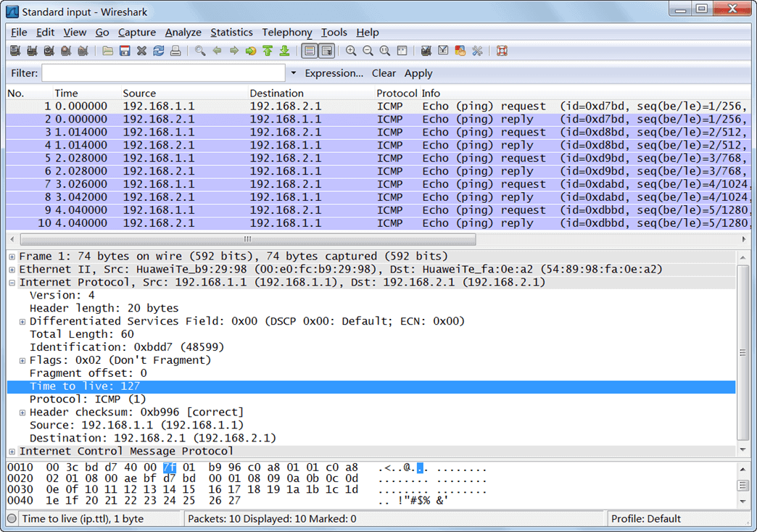Click the Reload capture file icon

158,51
